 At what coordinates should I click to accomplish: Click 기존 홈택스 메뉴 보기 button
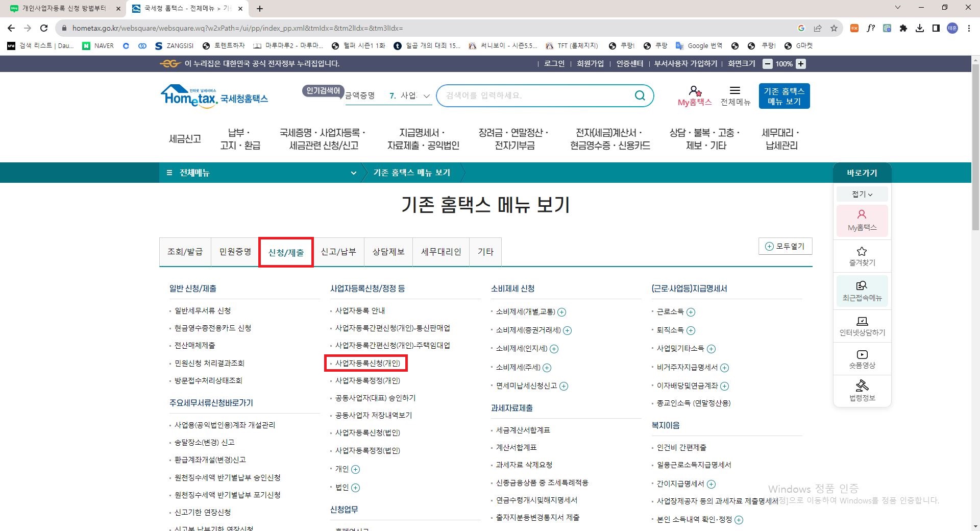pyautogui.click(x=784, y=96)
